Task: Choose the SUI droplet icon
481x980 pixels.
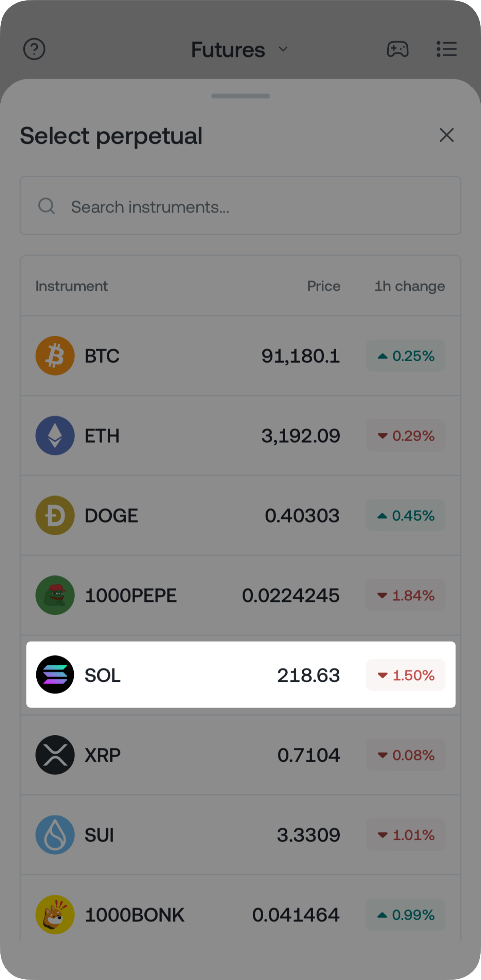Action: tap(55, 835)
